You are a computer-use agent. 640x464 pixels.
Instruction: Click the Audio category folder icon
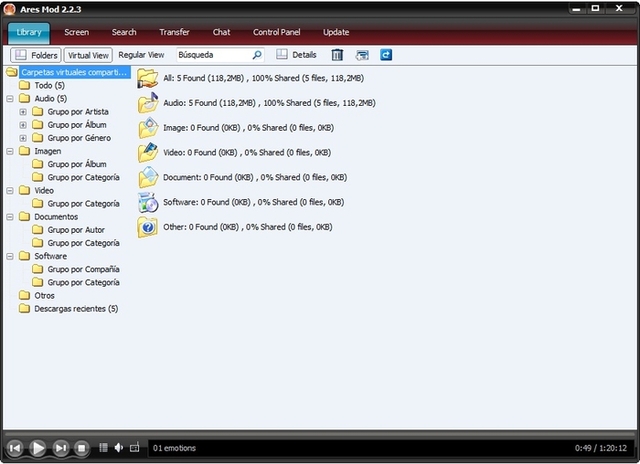coord(147,103)
